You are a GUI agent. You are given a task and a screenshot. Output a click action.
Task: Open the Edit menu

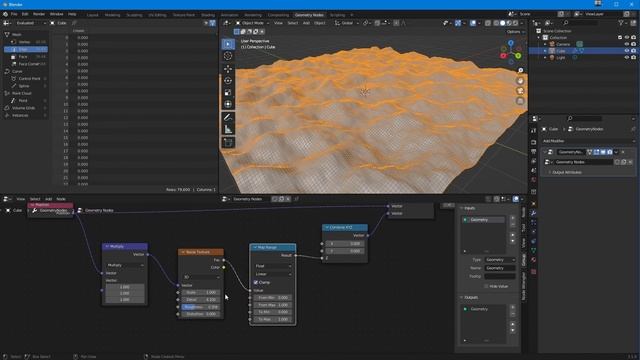click(25, 14)
